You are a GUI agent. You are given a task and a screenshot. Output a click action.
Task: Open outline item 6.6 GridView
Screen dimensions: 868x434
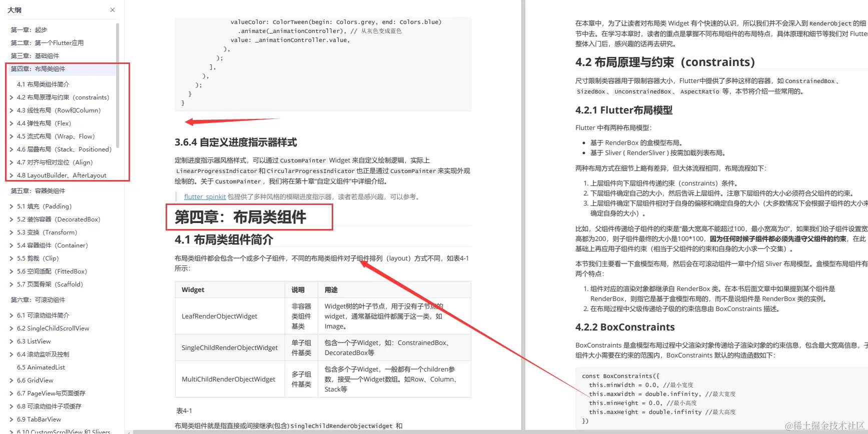(x=35, y=380)
